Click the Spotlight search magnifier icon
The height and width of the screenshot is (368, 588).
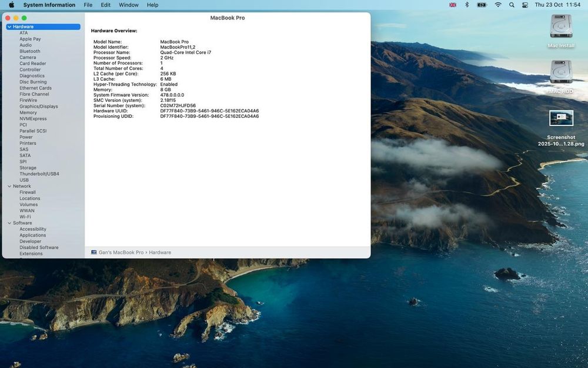pos(511,5)
